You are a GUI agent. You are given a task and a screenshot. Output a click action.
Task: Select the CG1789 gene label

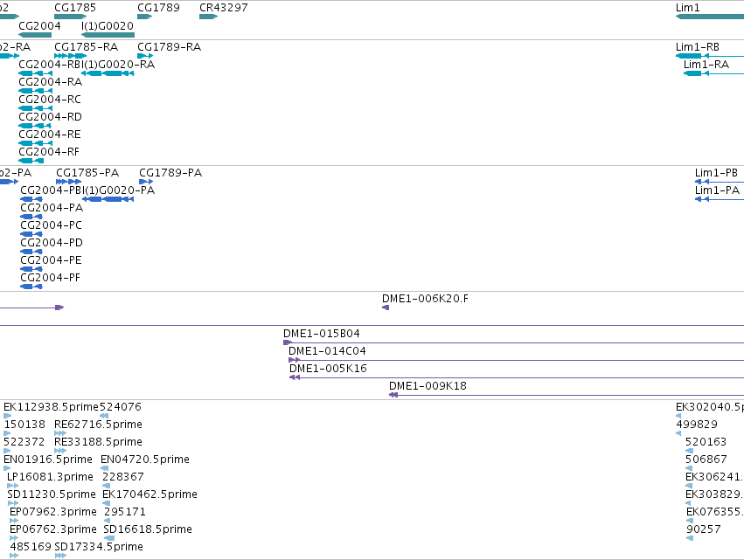[x=158, y=8]
